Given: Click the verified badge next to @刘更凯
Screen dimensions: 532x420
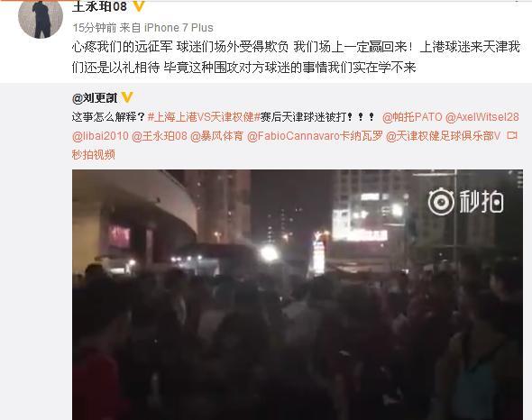Looking at the screenshot, I should [x=127, y=97].
